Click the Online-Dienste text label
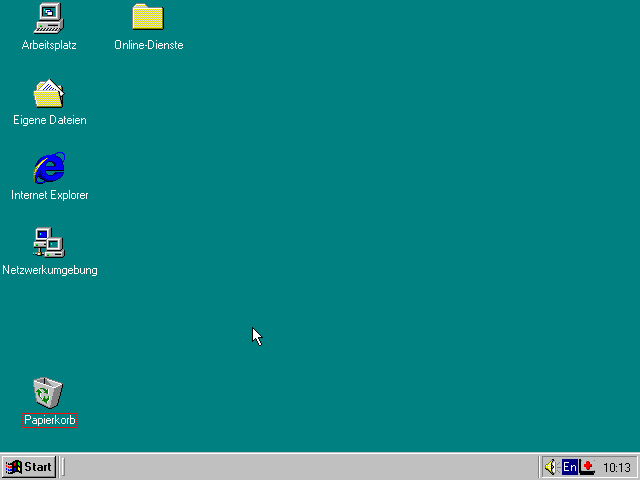 click(x=149, y=45)
